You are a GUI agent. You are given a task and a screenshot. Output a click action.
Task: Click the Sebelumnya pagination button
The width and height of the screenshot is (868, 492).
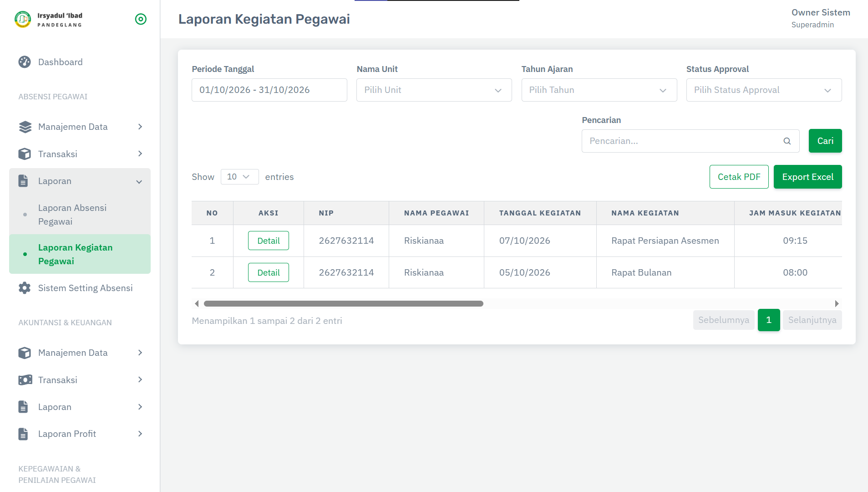pos(724,320)
